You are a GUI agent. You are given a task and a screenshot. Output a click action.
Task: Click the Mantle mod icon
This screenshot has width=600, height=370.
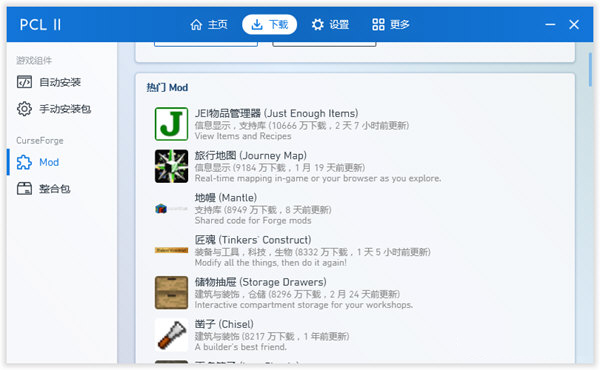pyautogui.click(x=171, y=209)
